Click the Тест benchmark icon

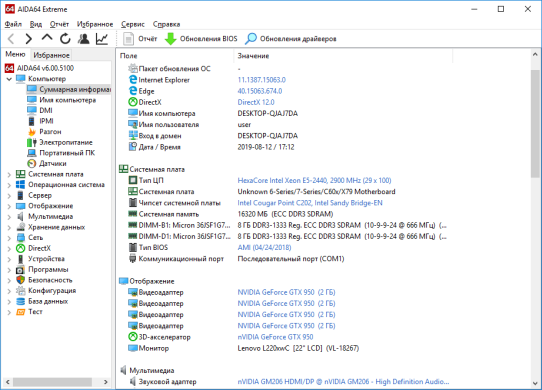(x=21, y=312)
